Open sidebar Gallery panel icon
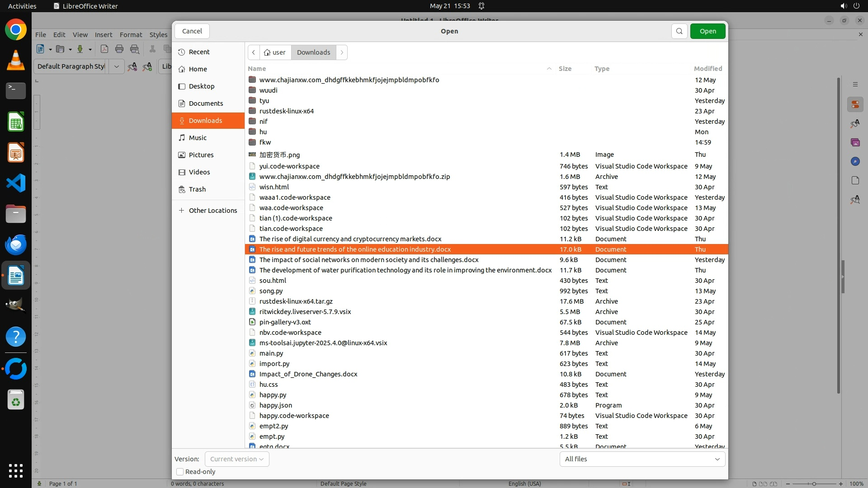Screen dimensions: 868x488 pyautogui.click(x=855, y=142)
